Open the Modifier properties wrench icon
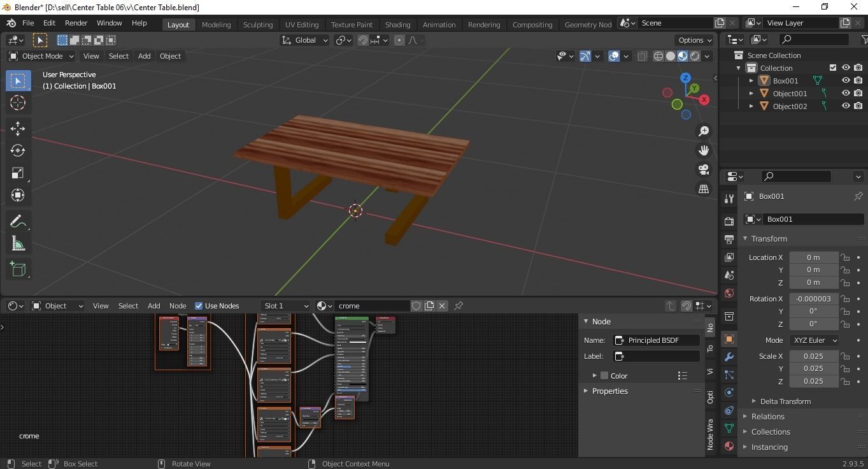 pos(729,357)
